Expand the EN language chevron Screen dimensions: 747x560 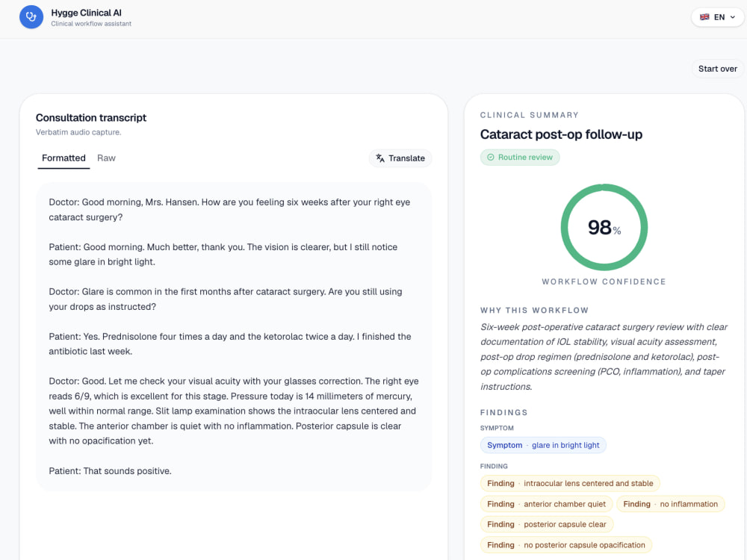click(733, 17)
